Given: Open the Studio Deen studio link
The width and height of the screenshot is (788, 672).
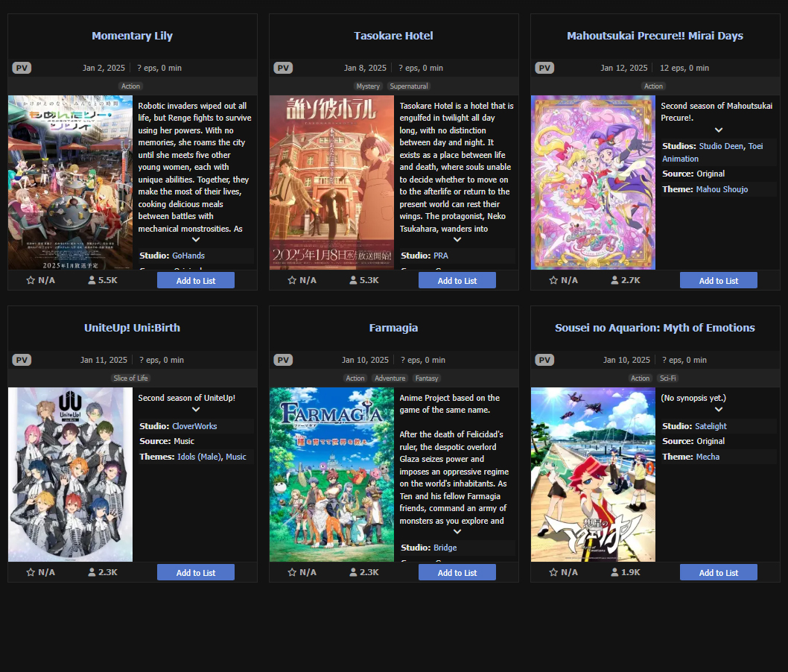Looking at the screenshot, I should 721,146.
